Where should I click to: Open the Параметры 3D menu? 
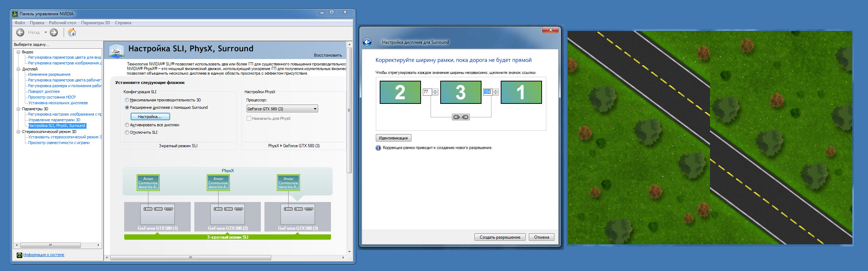(x=95, y=23)
